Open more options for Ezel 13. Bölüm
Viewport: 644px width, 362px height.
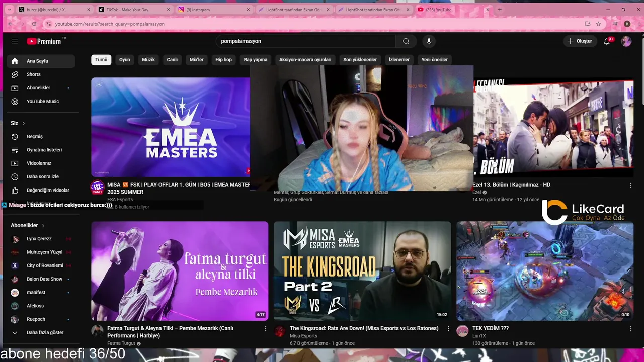click(630, 185)
